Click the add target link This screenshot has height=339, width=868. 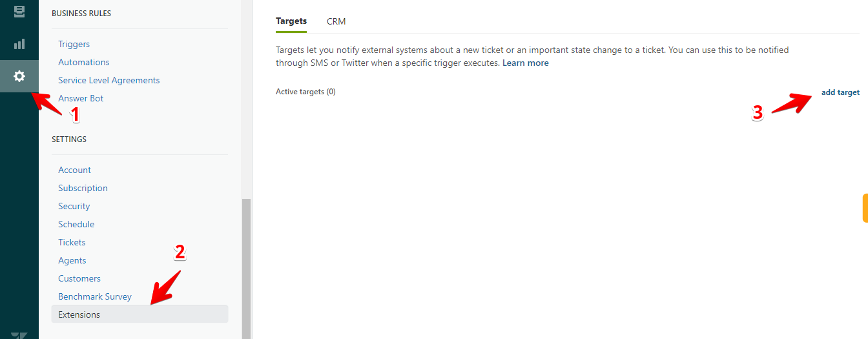pos(840,92)
